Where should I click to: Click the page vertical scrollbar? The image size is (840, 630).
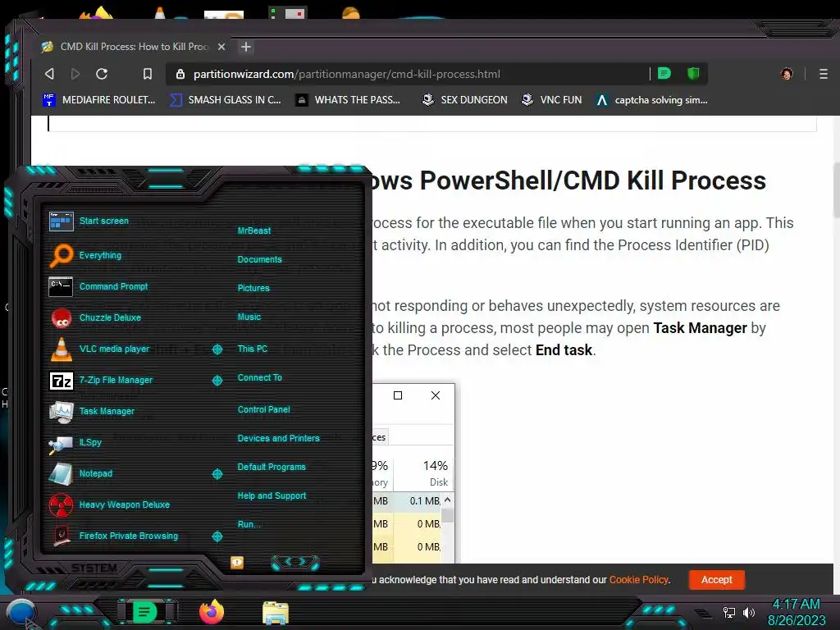click(x=836, y=190)
